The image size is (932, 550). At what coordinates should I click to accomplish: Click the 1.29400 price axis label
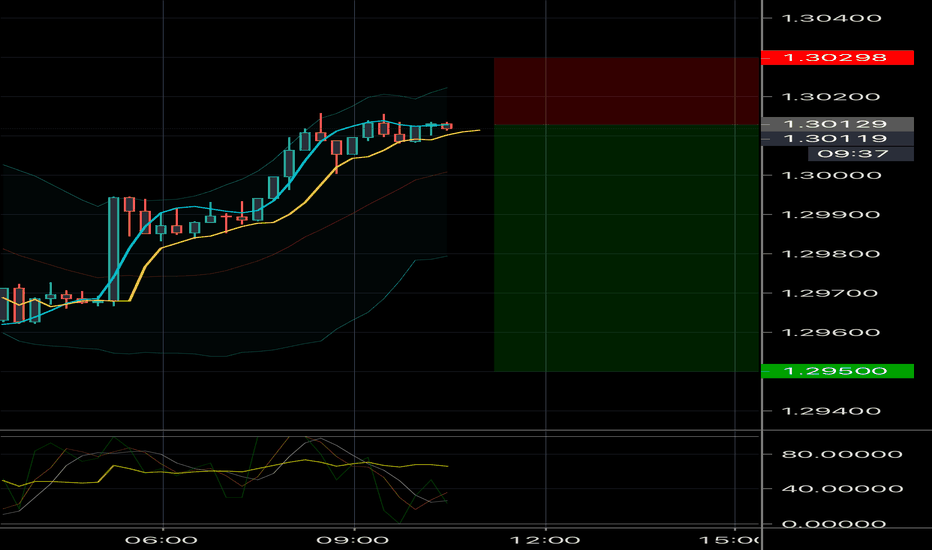[x=832, y=411]
